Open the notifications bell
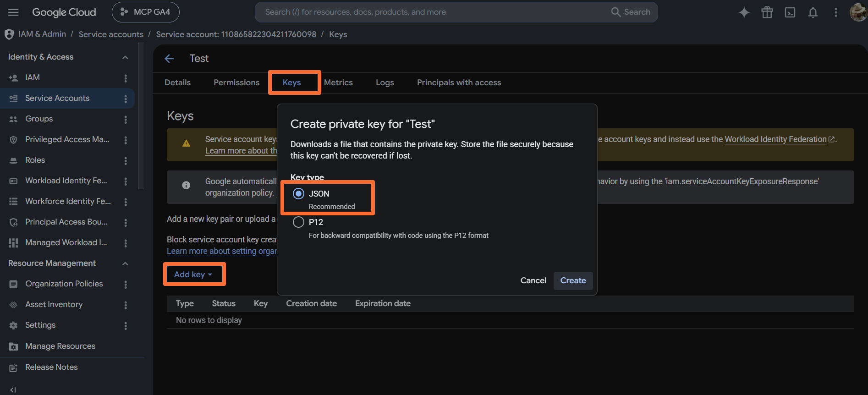Image resolution: width=868 pixels, height=395 pixels. pyautogui.click(x=813, y=12)
